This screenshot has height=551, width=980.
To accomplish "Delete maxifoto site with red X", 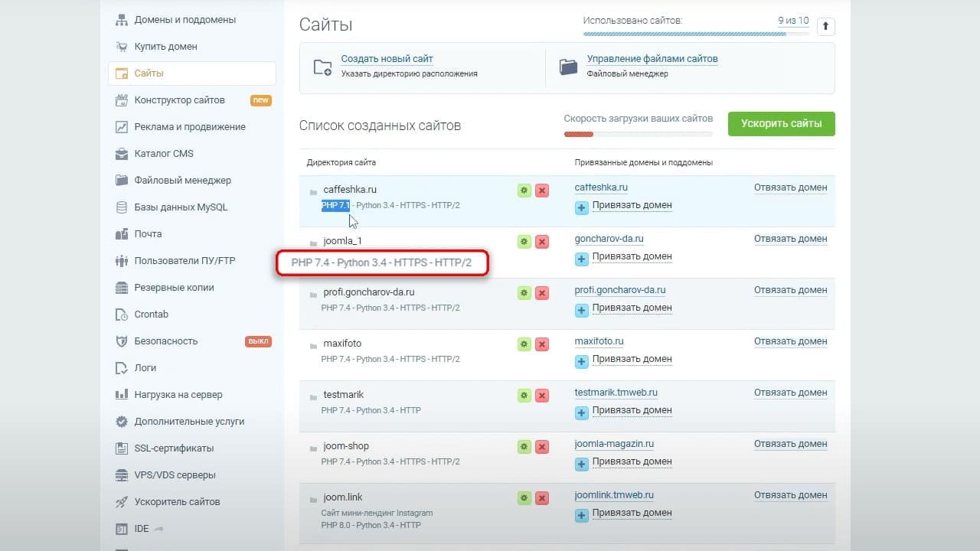I will (x=542, y=344).
